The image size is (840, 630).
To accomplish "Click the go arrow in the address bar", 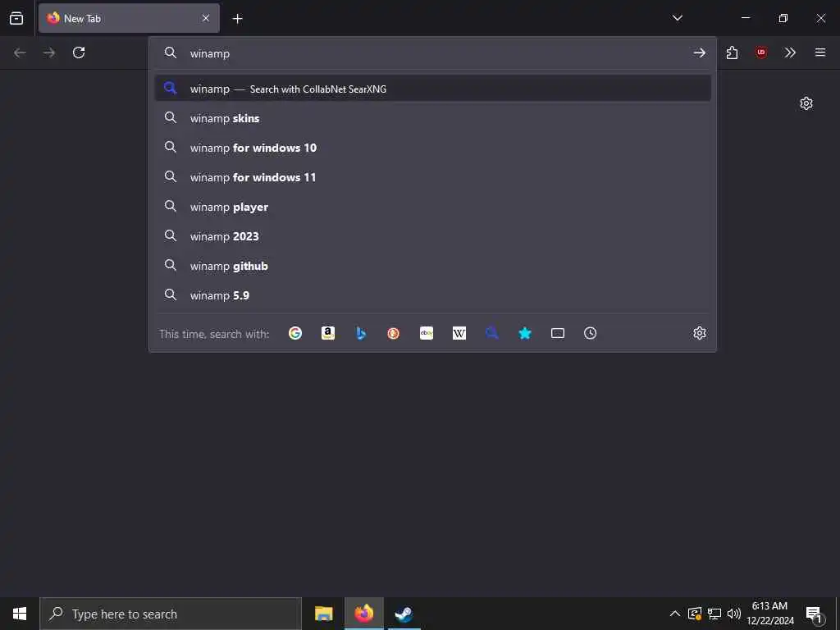I will click(699, 52).
